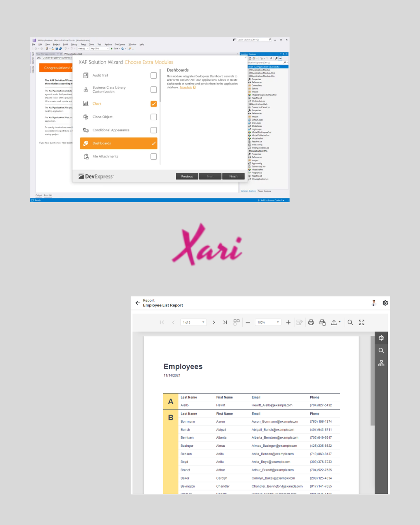Enable the Clone Object checkbox
Image resolution: width=420 pixels, height=525 pixels.
point(154,117)
